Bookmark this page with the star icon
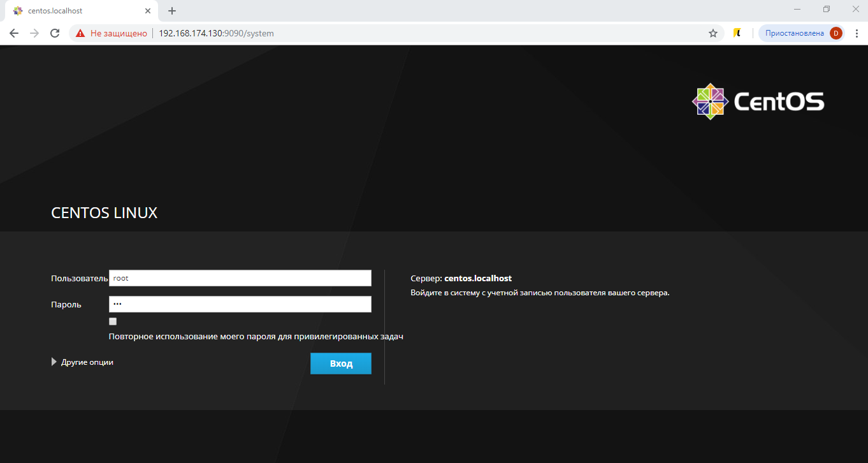The image size is (868, 463). (713, 33)
